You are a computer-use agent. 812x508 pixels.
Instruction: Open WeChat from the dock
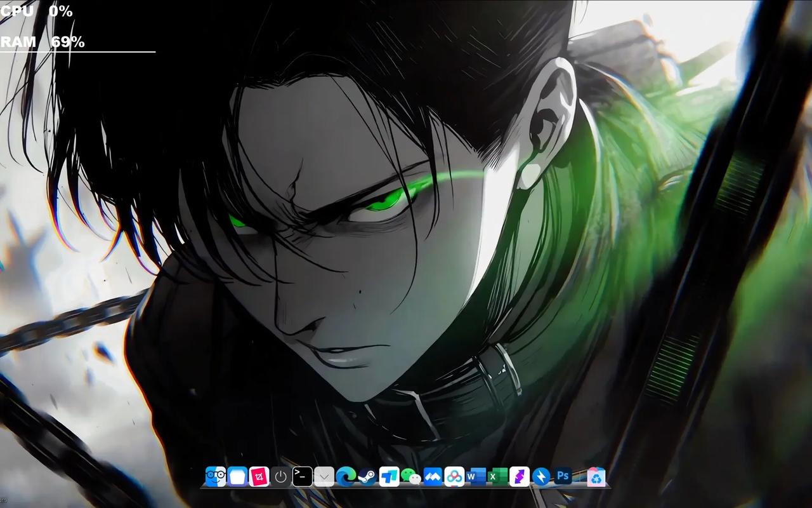pos(411,476)
